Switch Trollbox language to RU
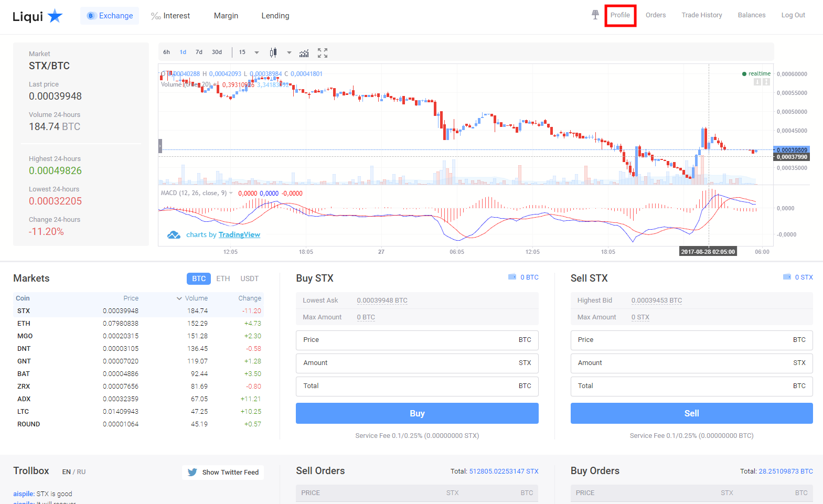The image size is (823, 504). pyautogui.click(x=81, y=472)
